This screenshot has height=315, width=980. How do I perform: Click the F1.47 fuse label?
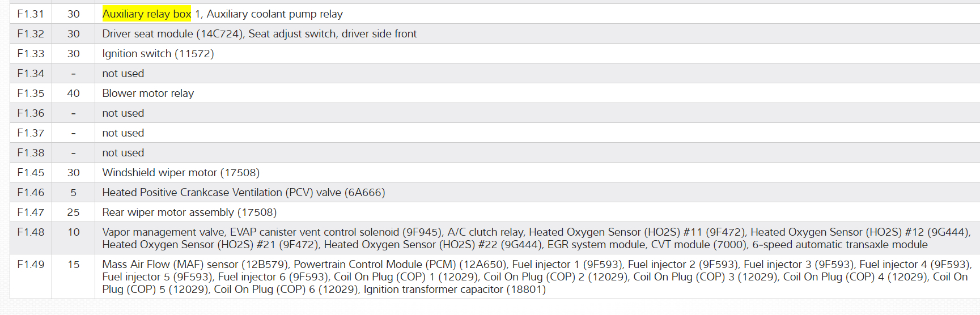tap(31, 212)
